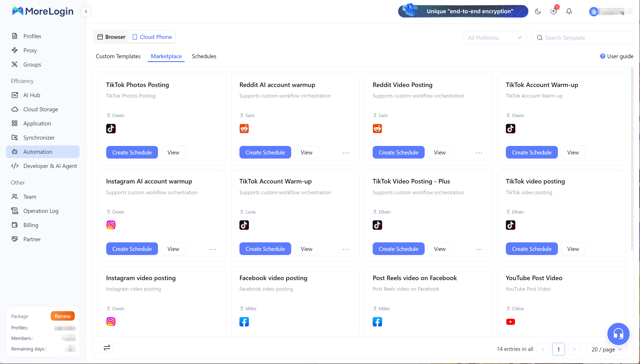Screen dimensions: 640x364
Task: Focus the Search Template field
Action: click(x=582, y=38)
